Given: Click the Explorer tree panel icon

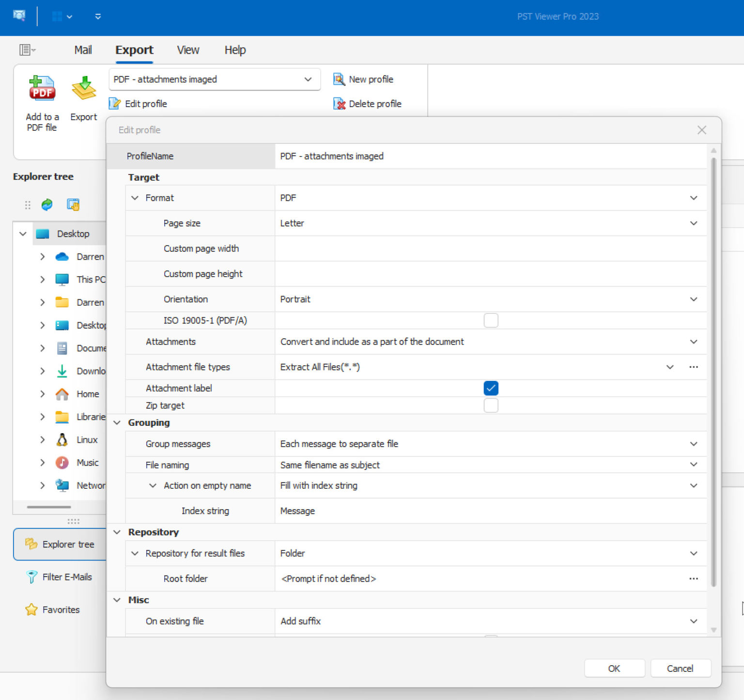Looking at the screenshot, I should [x=31, y=544].
